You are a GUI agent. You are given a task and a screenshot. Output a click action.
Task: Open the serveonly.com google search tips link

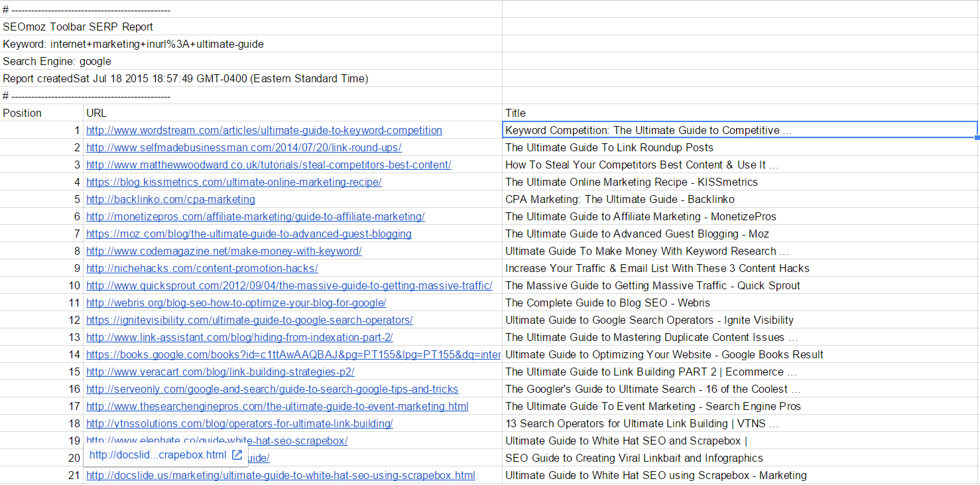pos(272,389)
